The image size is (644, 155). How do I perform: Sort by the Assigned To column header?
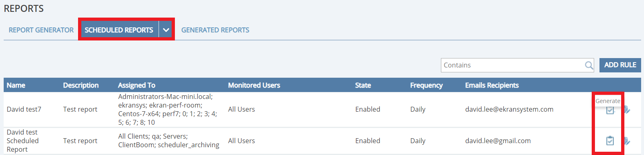[136, 85]
